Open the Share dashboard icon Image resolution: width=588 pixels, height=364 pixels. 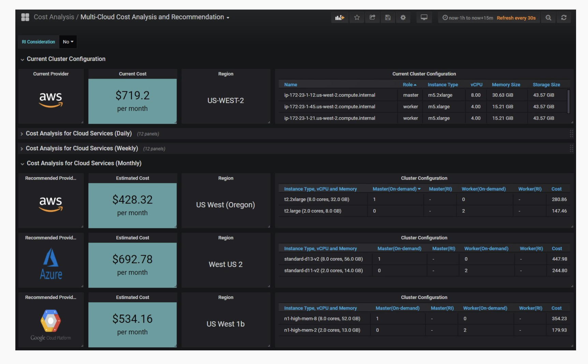372,18
